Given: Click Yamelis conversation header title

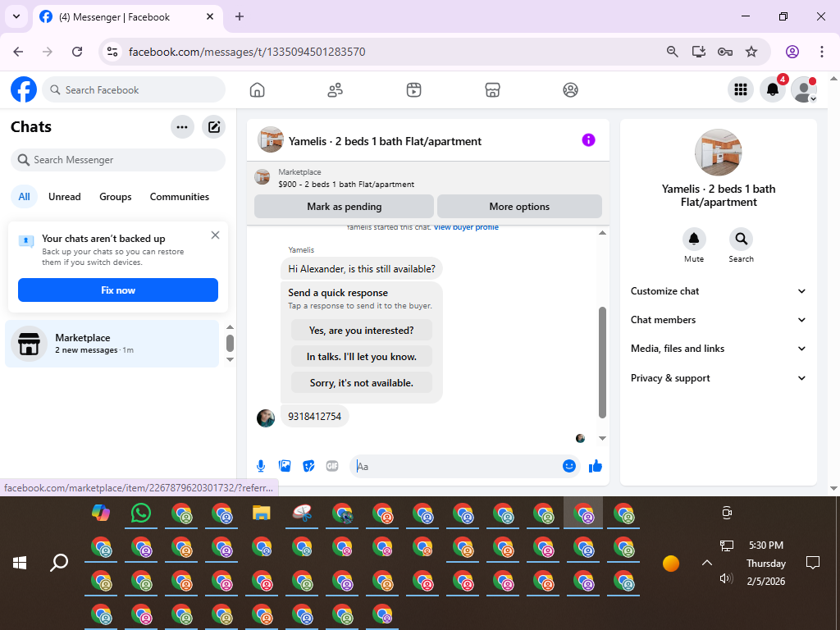Looking at the screenshot, I should coord(386,141).
